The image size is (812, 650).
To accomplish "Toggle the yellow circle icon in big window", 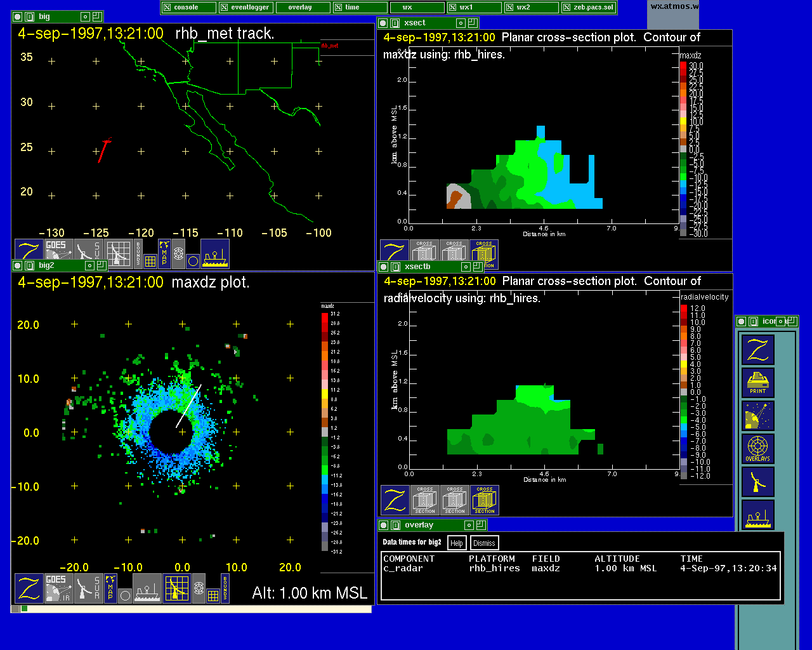I will point(193,261).
